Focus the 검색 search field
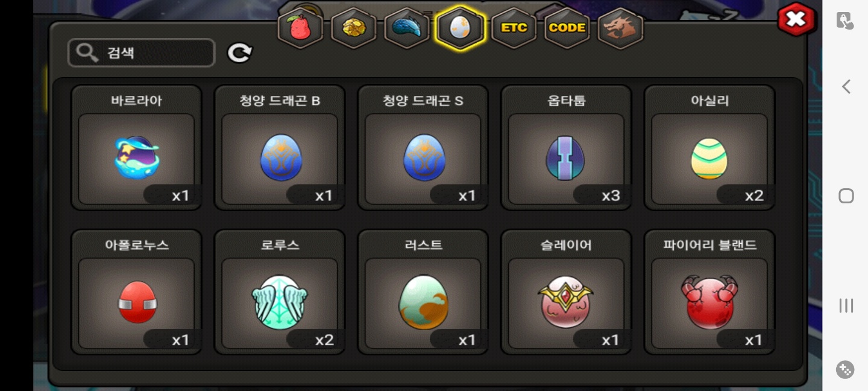The width and height of the screenshot is (868, 391). [142, 53]
